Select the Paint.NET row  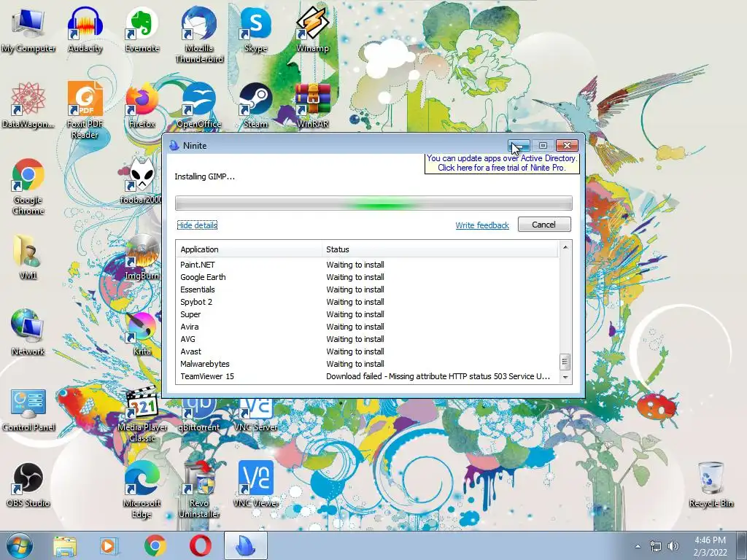pos(367,265)
